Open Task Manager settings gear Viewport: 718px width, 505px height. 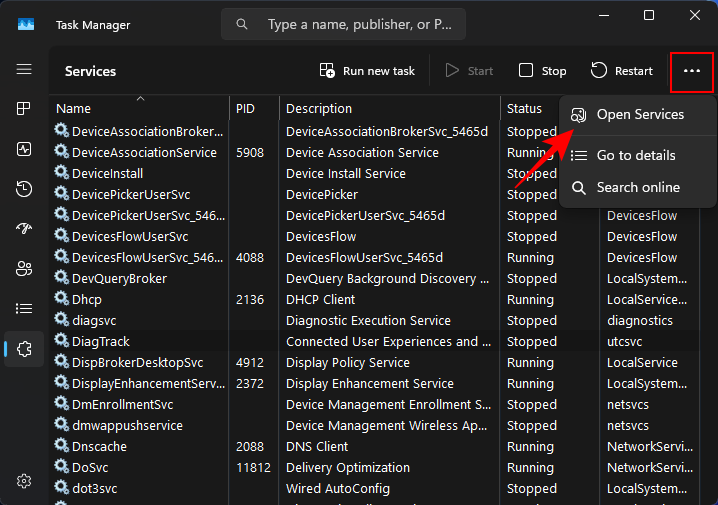coord(24,481)
